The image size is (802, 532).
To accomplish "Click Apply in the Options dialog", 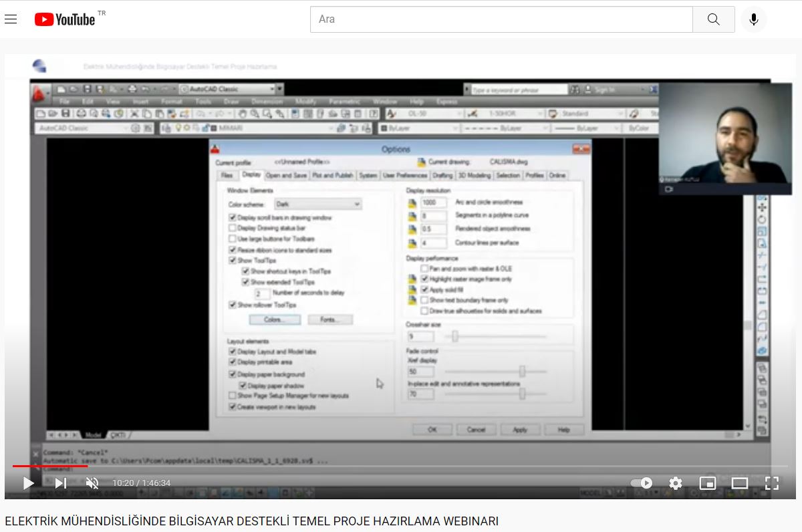I will click(x=520, y=430).
